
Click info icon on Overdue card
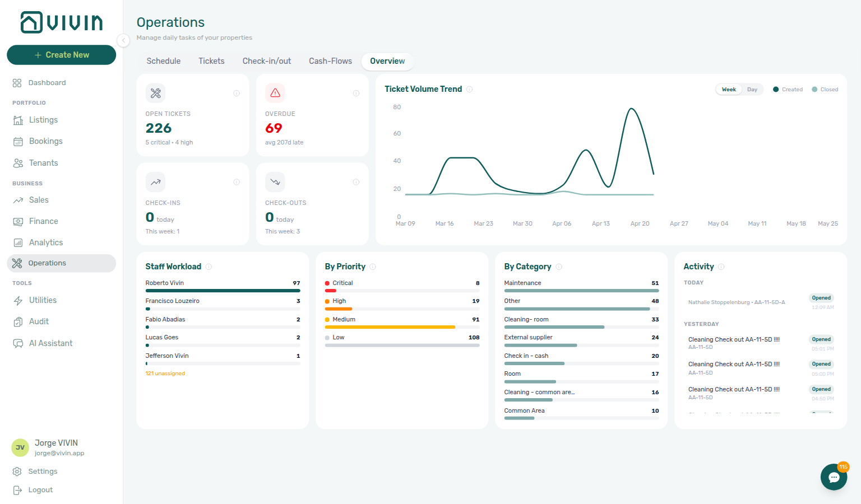pyautogui.click(x=356, y=93)
